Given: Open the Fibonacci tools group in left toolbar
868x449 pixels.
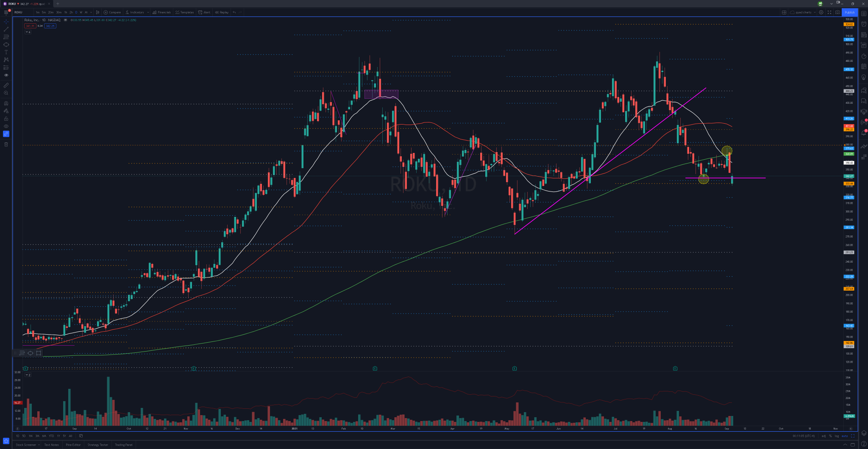Looking at the screenshot, I should [6, 37].
